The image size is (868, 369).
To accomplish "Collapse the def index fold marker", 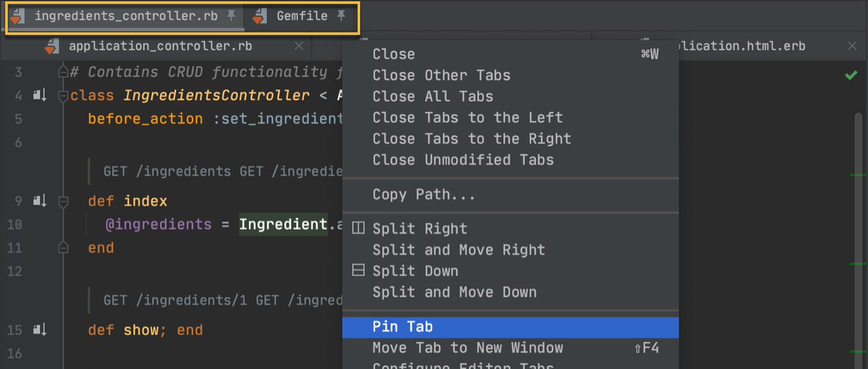I will (63, 202).
